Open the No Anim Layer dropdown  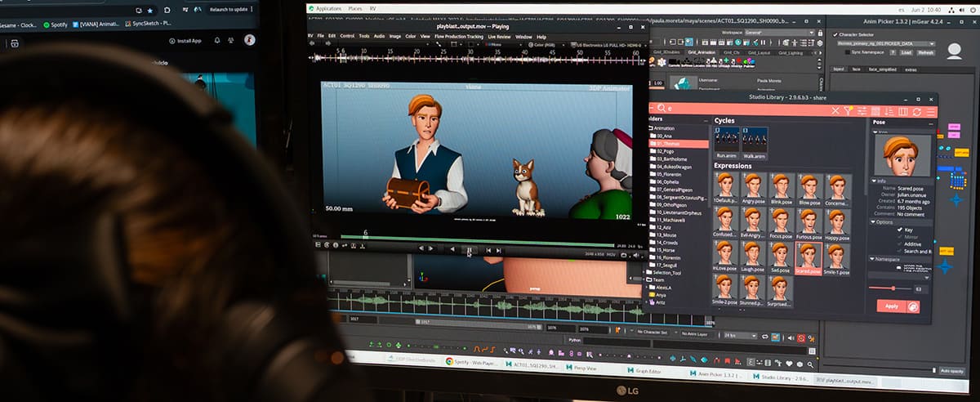coord(695,333)
